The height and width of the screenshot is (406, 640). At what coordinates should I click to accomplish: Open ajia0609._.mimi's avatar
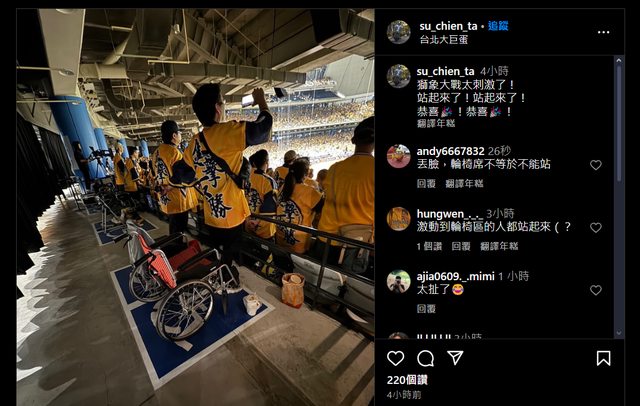pyautogui.click(x=398, y=282)
